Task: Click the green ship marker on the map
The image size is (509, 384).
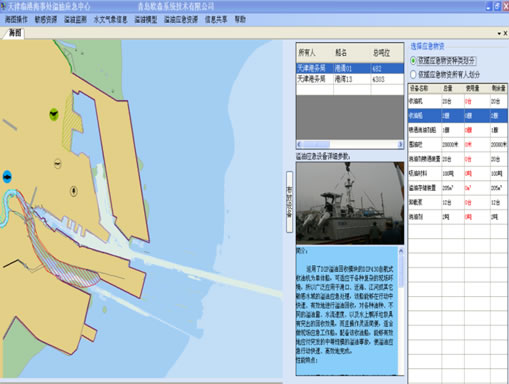Action: click(x=54, y=114)
